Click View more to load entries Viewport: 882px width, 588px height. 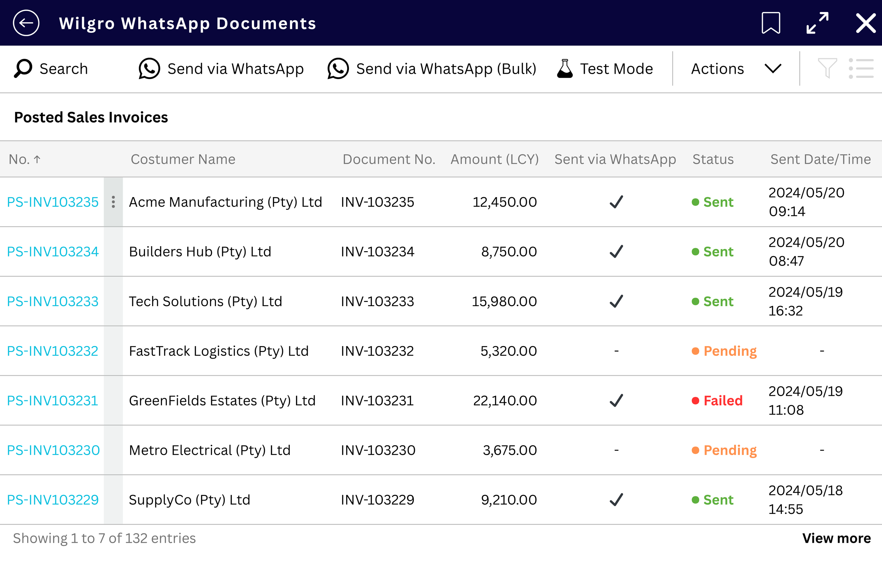click(836, 538)
